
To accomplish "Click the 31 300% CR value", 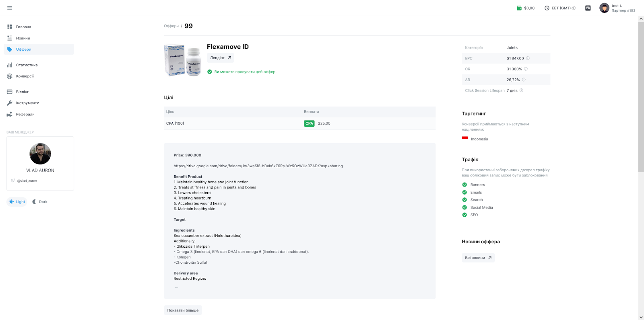I will tap(514, 69).
